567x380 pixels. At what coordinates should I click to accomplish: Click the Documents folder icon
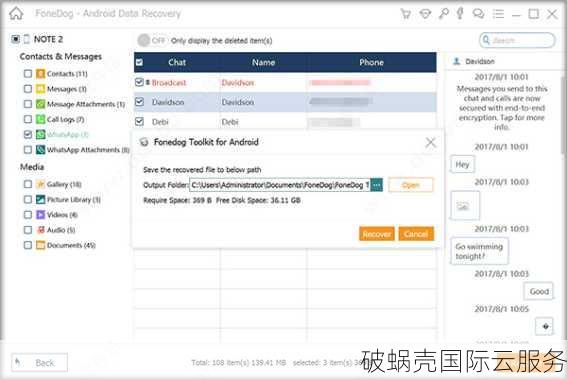pyautogui.click(x=40, y=245)
